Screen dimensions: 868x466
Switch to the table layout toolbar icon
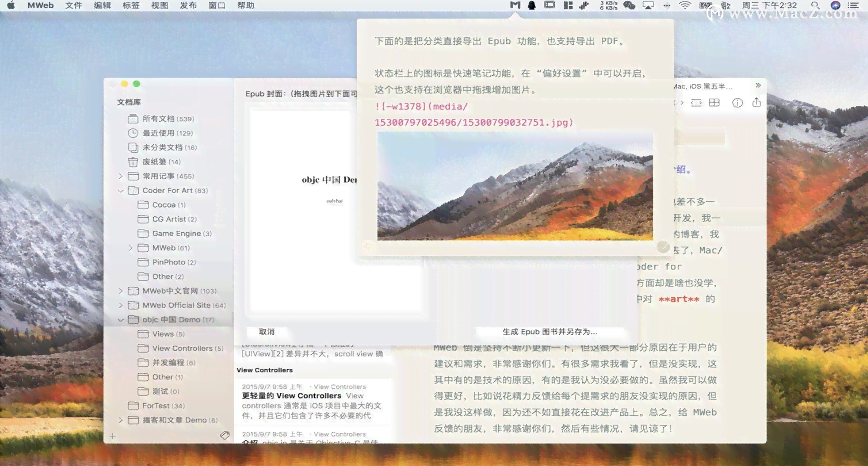[714, 103]
